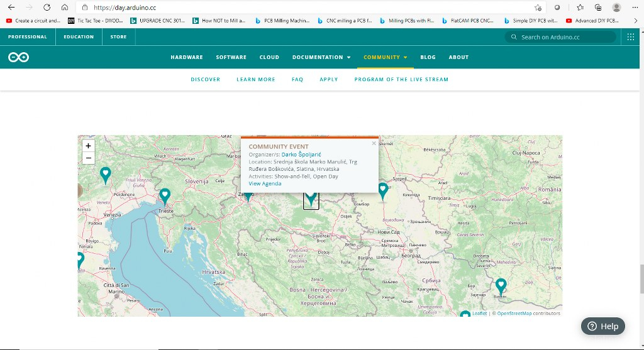This screenshot has height=350, width=644.
Task: Go to the SOFTWARE menu item
Action: pos(231,57)
